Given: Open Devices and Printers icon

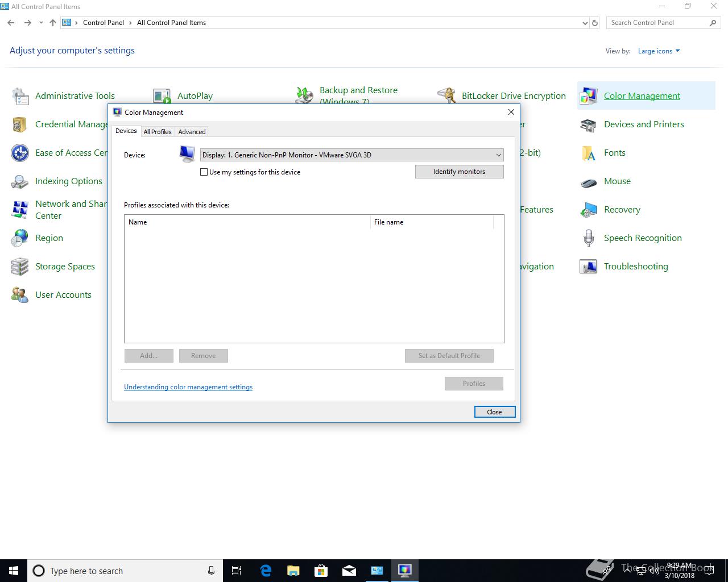Looking at the screenshot, I should click(589, 124).
